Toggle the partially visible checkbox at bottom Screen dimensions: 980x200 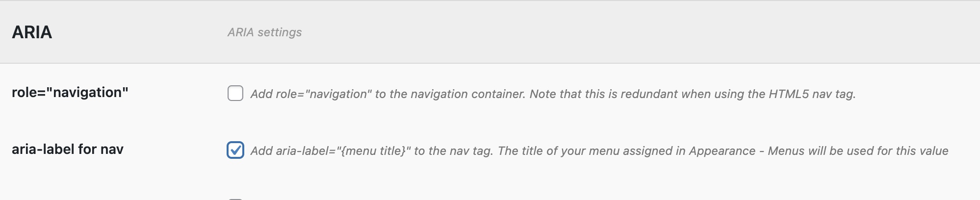click(x=235, y=199)
